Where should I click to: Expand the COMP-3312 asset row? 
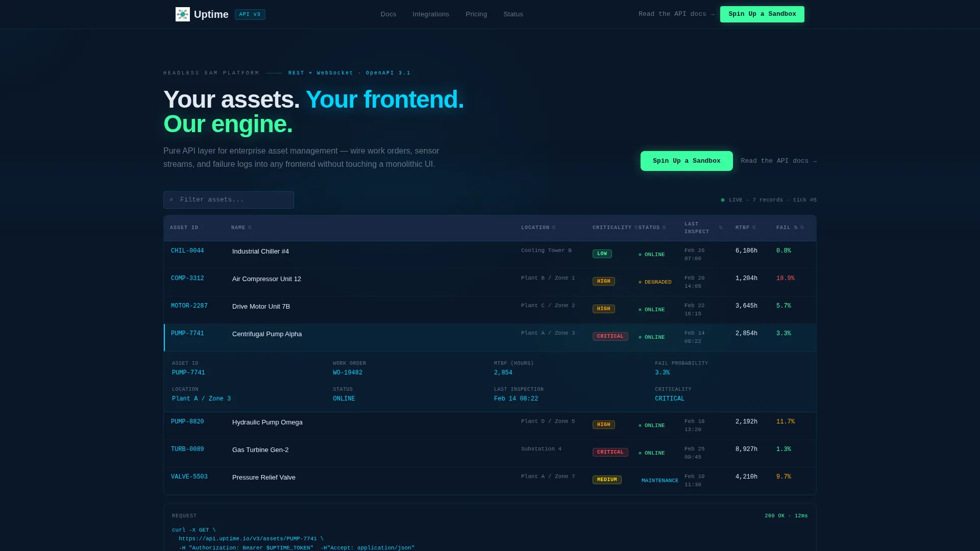(x=490, y=282)
